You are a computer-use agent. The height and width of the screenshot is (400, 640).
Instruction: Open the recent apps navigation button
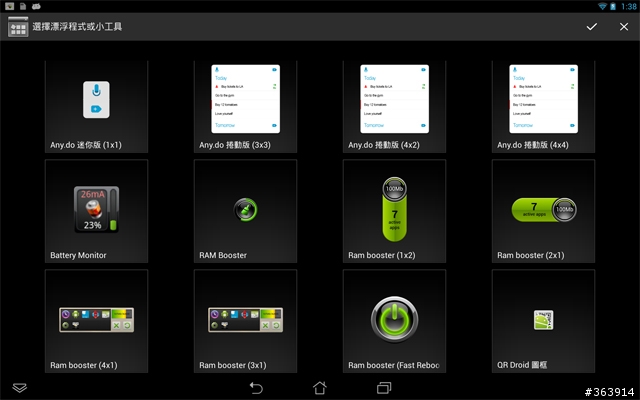click(384, 387)
